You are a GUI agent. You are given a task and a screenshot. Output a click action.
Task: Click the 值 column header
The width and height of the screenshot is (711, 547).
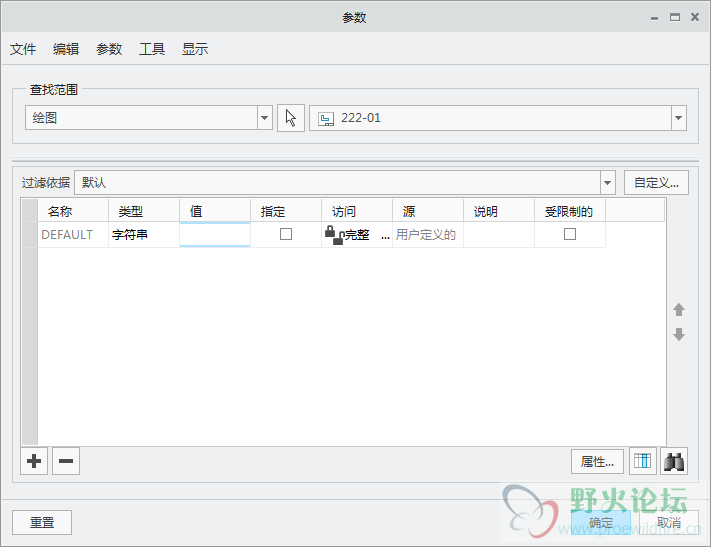click(215, 211)
